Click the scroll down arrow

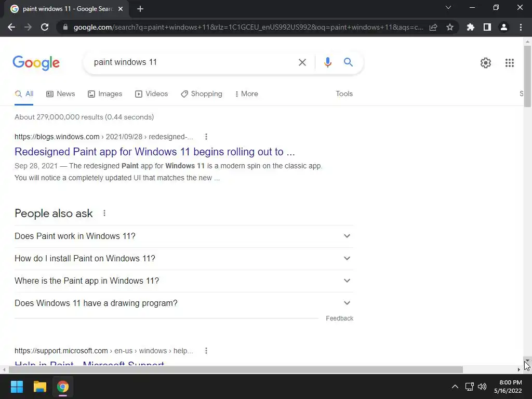527,360
